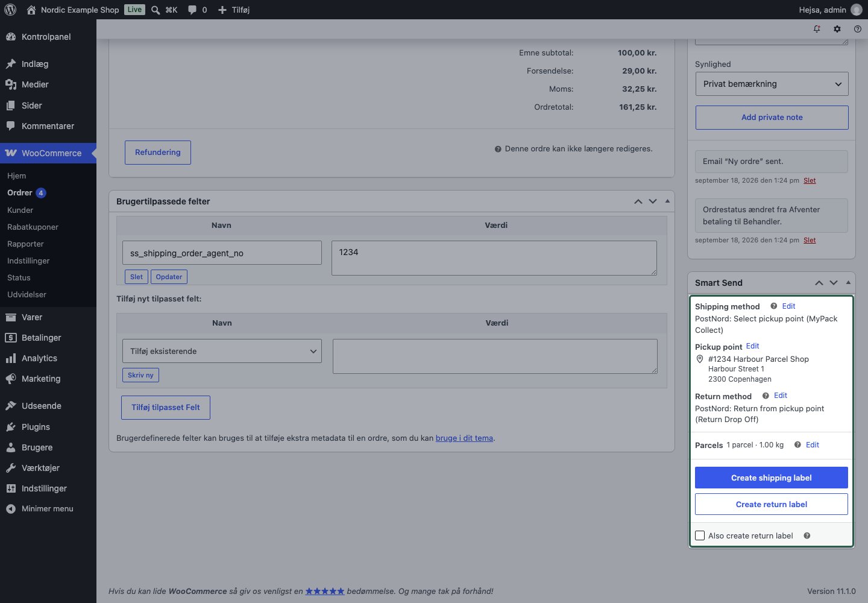The height and width of the screenshot is (603, 868).
Task: Edit the Pickup point
Action: 752,346
